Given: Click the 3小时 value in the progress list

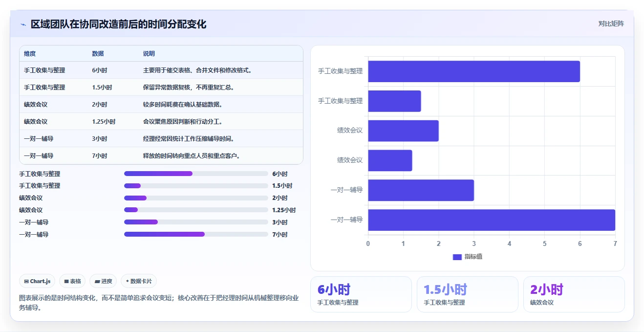Looking at the screenshot, I should pyautogui.click(x=280, y=222).
